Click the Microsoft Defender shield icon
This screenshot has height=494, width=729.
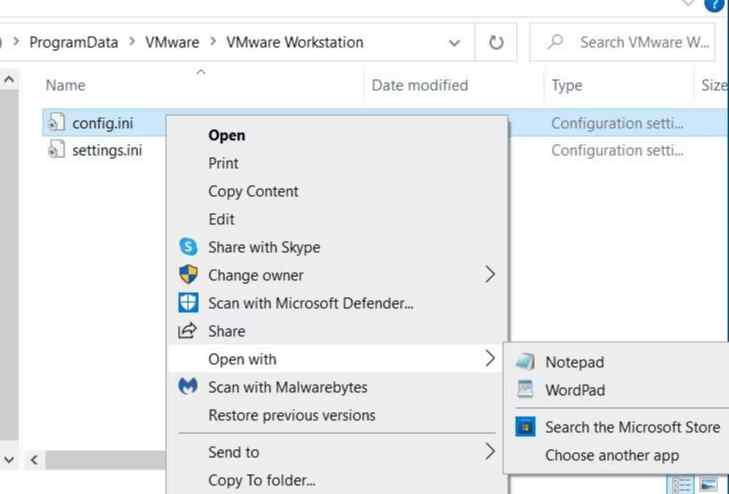188,303
